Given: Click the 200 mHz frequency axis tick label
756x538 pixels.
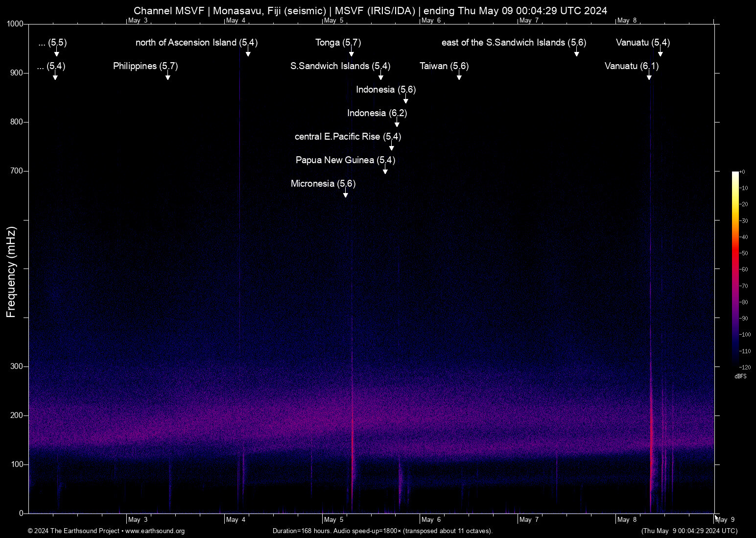Looking at the screenshot, I should (x=16, y=416).
